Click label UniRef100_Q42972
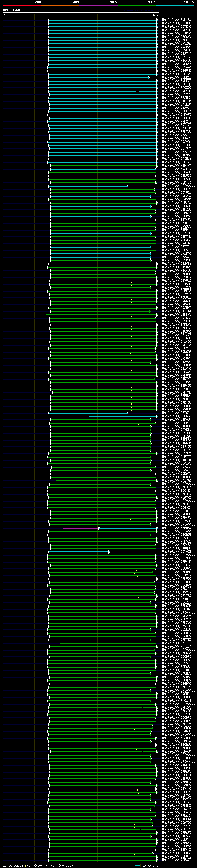 [176, 108]
